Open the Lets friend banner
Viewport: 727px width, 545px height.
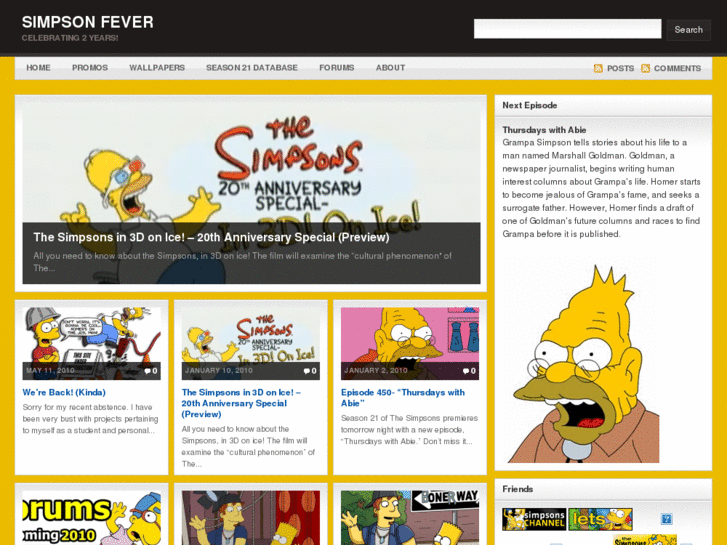[600, 519]
